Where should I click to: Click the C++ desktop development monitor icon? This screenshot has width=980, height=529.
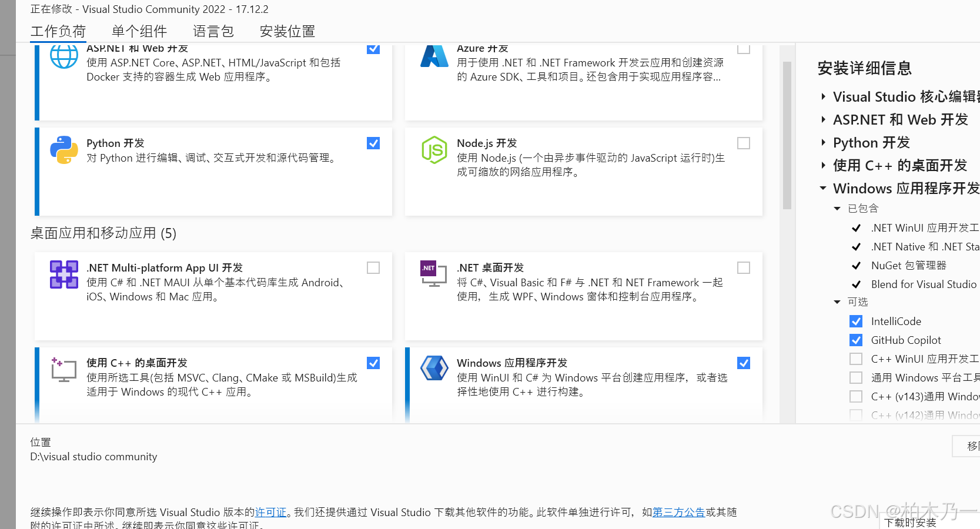pyautogui.click(x=63, y=370)
